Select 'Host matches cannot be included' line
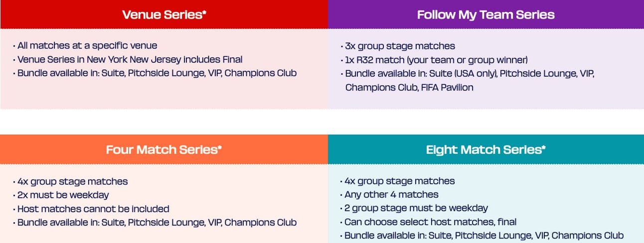 tap(91, 209)
